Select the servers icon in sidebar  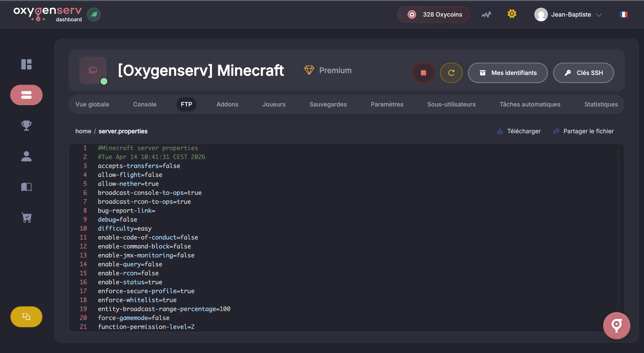pos(26,95)
